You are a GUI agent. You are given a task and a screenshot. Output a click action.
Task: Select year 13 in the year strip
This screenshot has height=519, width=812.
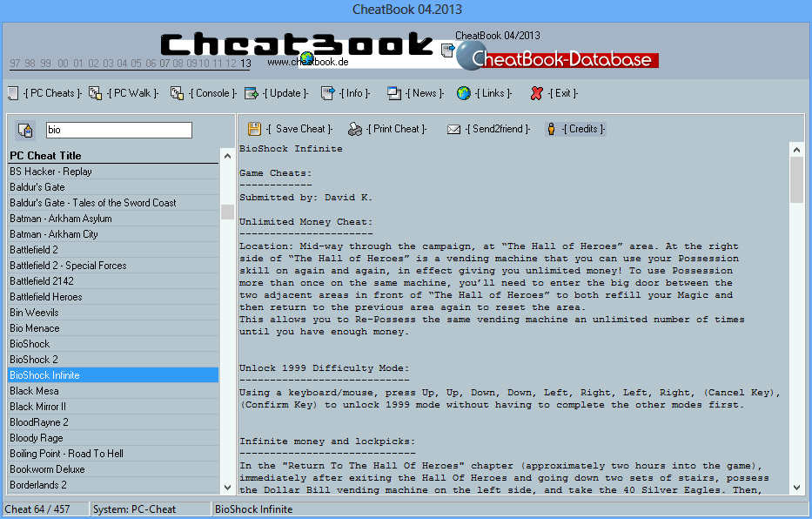[x=245, y=64]
